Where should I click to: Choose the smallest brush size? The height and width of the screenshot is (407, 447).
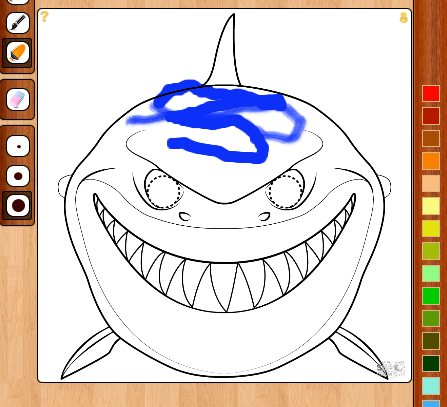18,146
